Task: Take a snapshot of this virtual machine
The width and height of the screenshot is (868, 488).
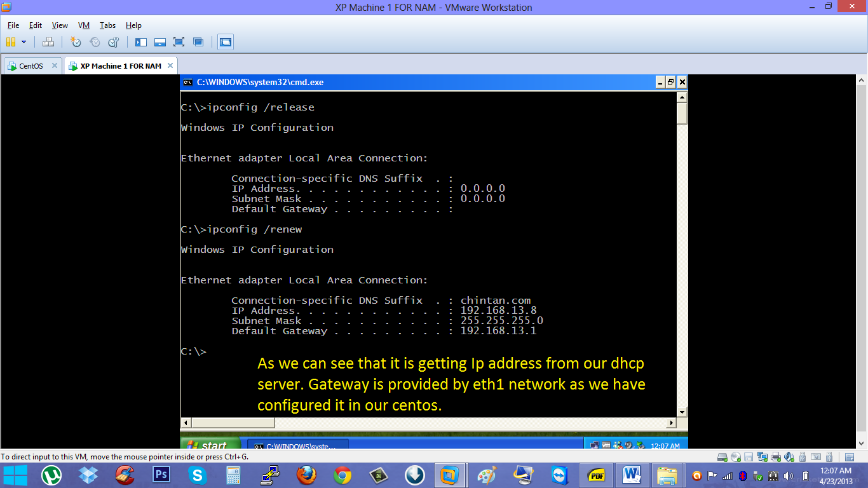Action: coord(76,42)
